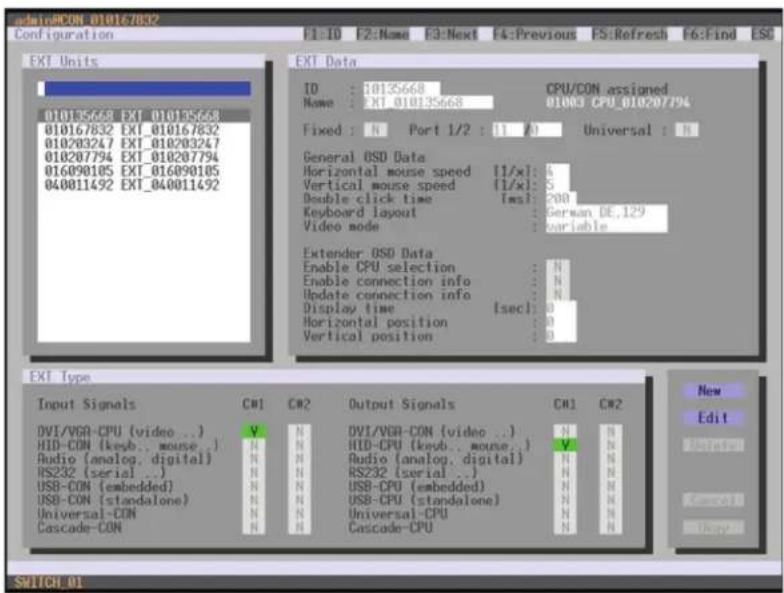Click SWITCH_01 in the status bar
Screen dimensions: 784x593
pos(48,582)
